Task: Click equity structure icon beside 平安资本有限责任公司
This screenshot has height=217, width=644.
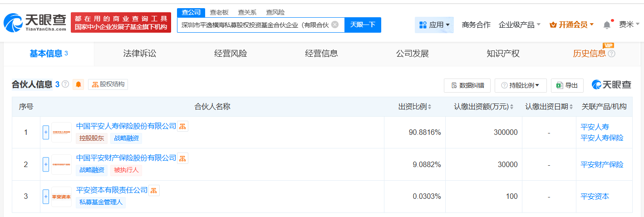Action: (x=154, y=190)
